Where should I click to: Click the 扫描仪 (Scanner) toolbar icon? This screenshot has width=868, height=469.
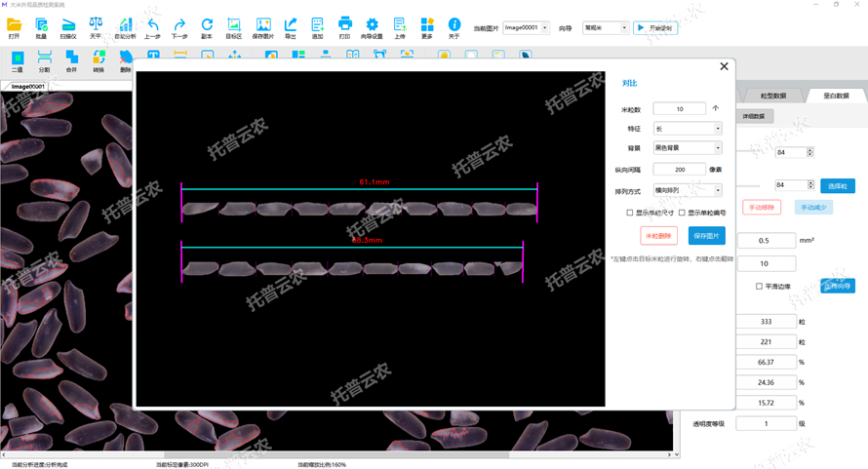point(68,25)
